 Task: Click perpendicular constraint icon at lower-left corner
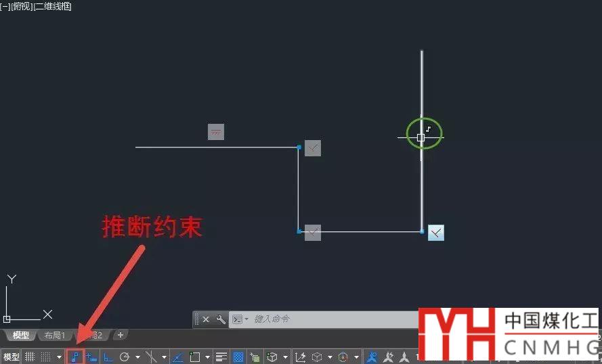[313, 233]
